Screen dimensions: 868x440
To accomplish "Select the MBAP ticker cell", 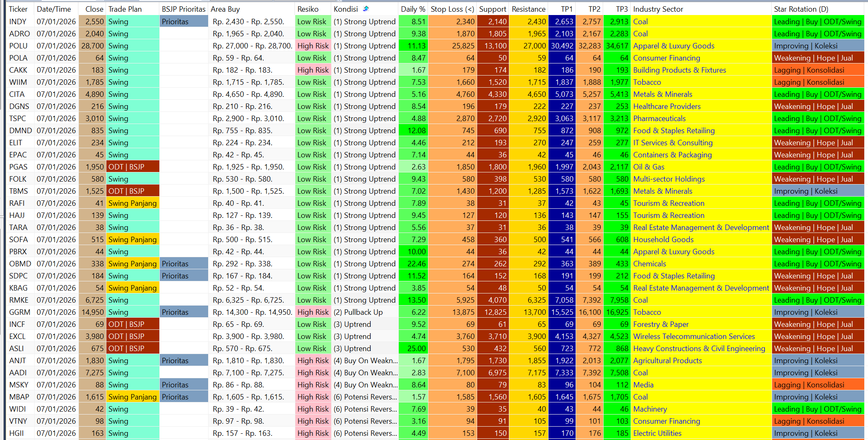I will pyautogui.click(x=19, y=397).
